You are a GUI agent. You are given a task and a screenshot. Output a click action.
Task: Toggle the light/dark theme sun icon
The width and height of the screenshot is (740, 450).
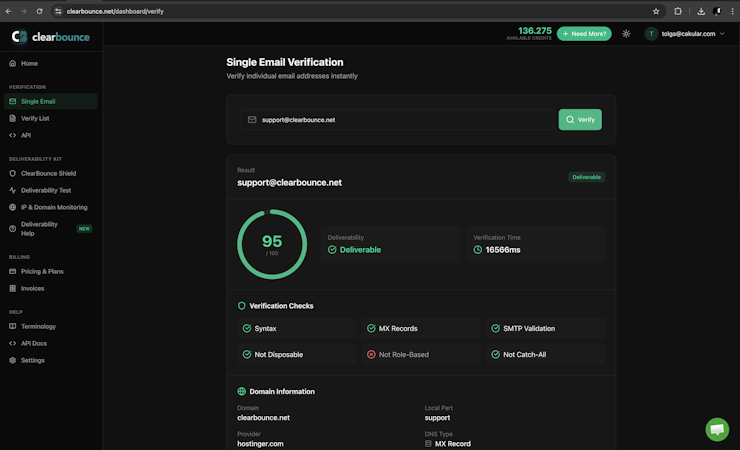[x=626, y=33]
